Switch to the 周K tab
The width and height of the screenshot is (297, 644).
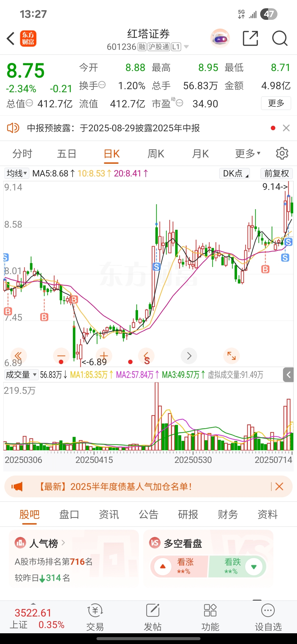156,154
